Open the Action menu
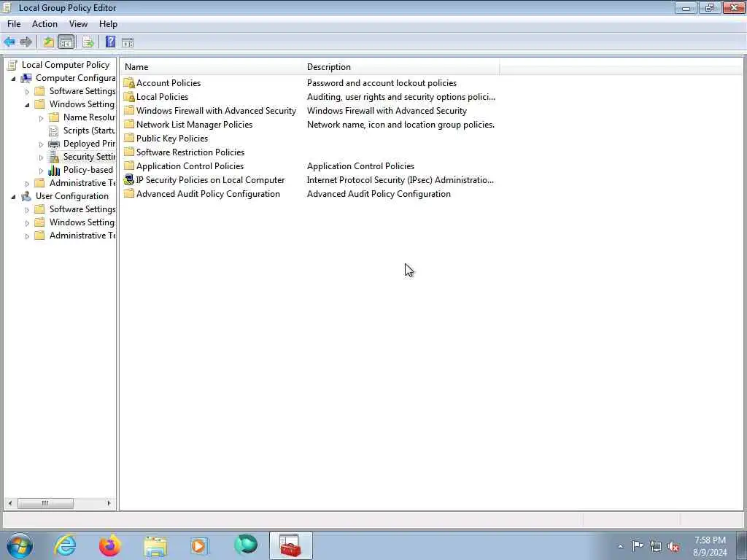Viewport: 747px width, 560px height. tap(44, 24)
